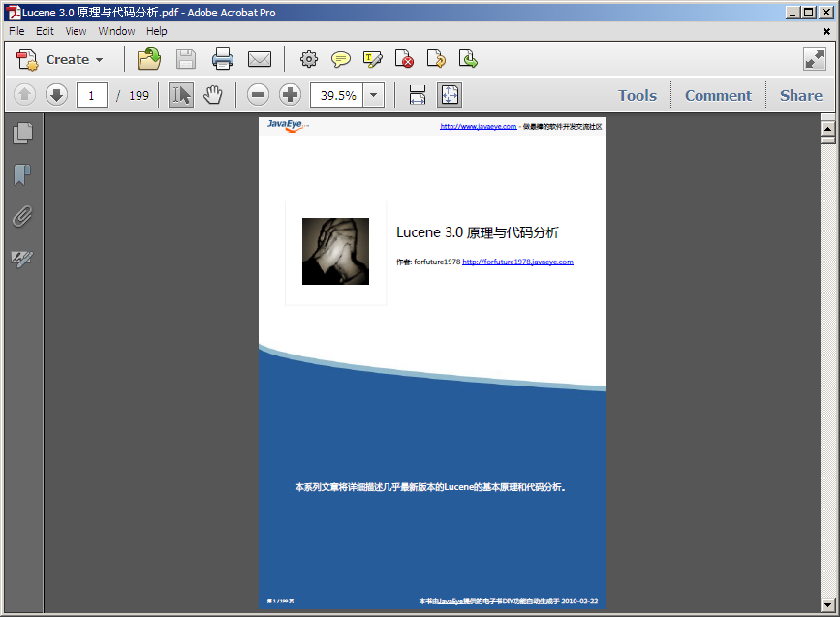Print the document with the printer icon
840x617 pixels.
point(222,59)
